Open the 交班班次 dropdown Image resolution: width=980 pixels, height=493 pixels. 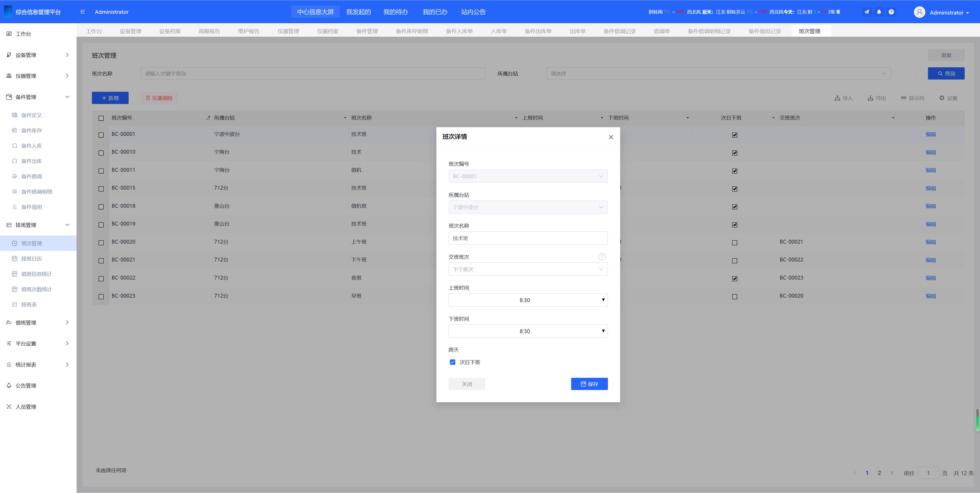528,269
